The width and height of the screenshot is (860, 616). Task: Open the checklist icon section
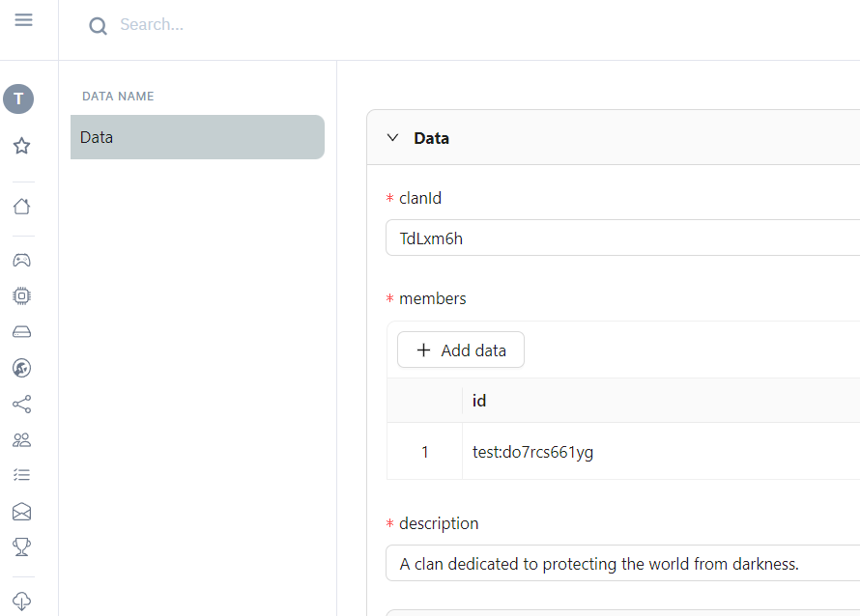point(22,475)
